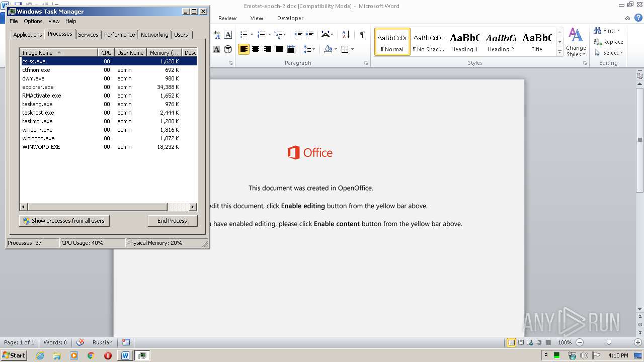Switch to Performance tab in Task Manager
Viewport: 644px width, 362px height.
[x=119, y=35]
